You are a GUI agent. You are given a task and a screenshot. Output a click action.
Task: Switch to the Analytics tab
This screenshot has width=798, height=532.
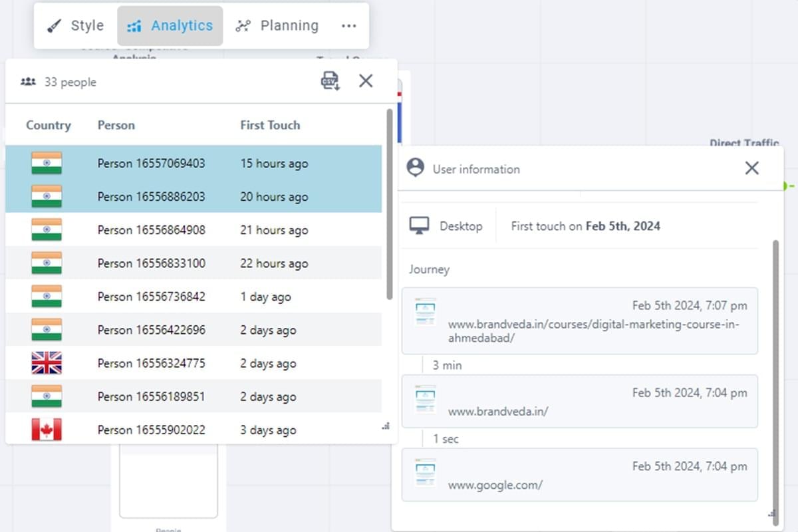click(170, 26)
